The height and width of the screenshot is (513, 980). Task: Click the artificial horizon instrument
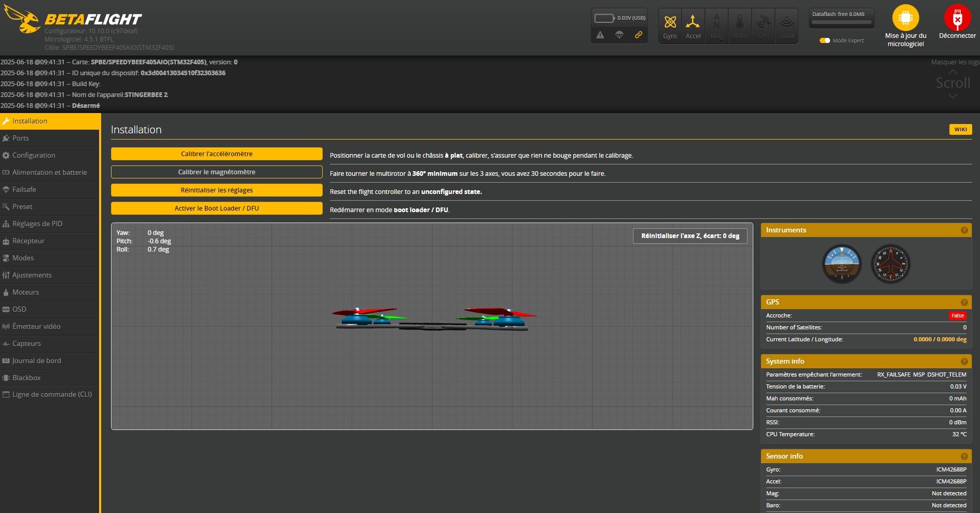[841, 264]
